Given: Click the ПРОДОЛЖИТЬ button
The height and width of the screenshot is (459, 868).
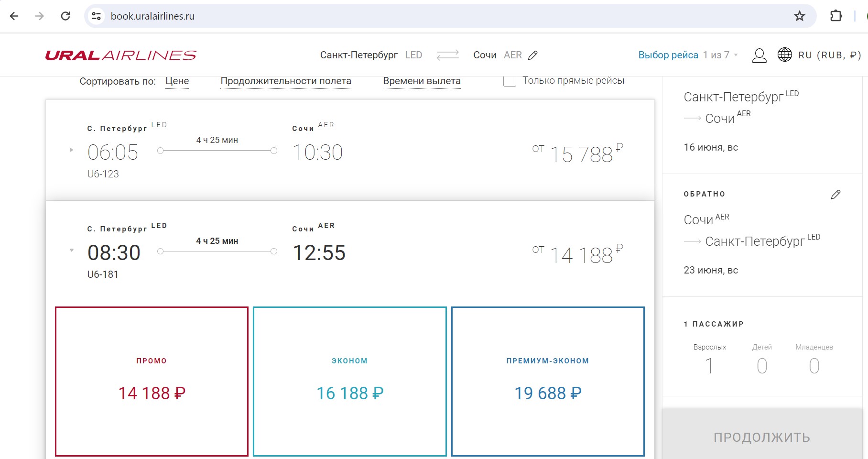Looking at the screenshot, I should coord(762,437).
